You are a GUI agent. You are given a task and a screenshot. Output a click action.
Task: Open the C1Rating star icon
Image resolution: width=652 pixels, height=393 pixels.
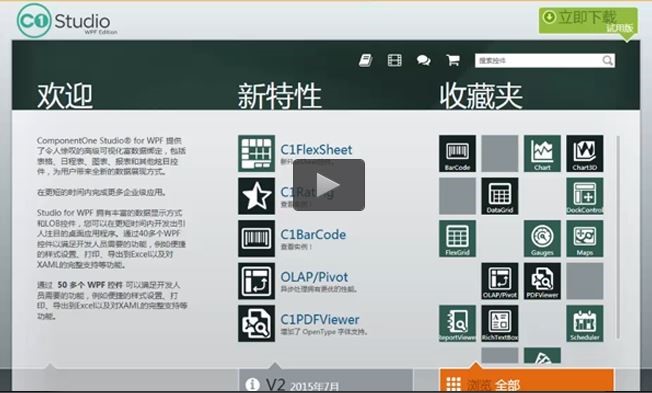[257, 196]
